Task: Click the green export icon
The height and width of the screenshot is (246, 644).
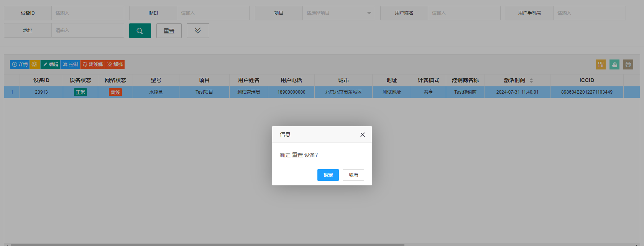Action: 614,64
